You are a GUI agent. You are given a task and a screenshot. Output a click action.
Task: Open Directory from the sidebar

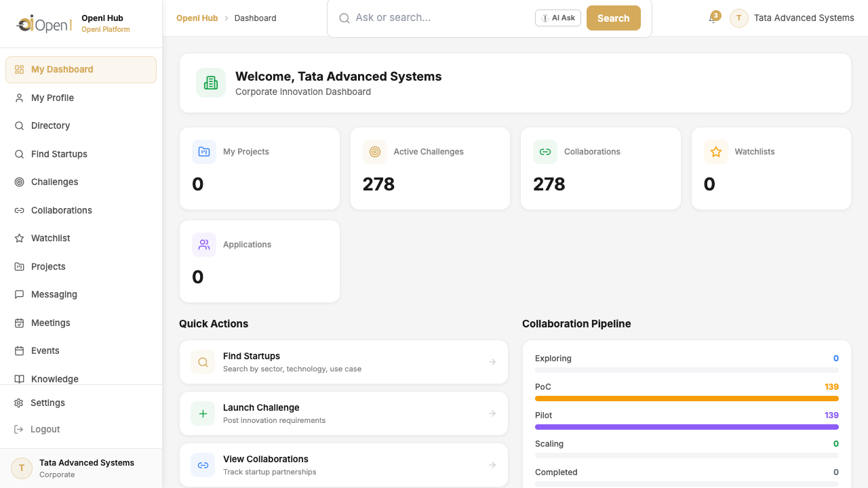pos(81,126)
